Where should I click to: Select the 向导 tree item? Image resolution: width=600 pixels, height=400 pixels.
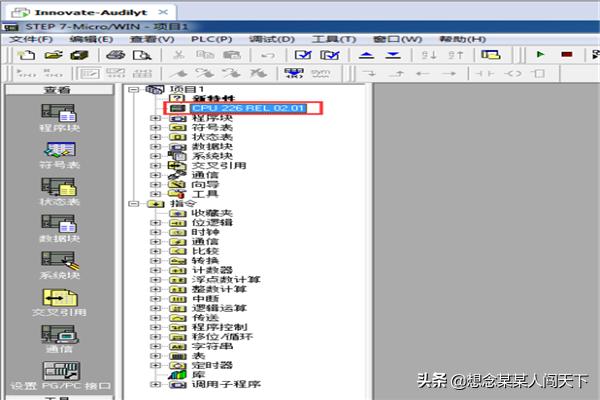[205, 184]
